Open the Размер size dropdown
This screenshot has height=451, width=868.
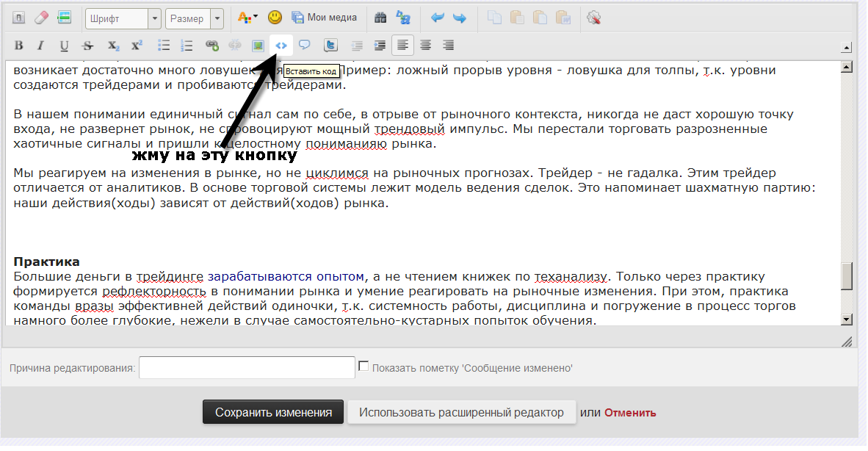point(195,18)
